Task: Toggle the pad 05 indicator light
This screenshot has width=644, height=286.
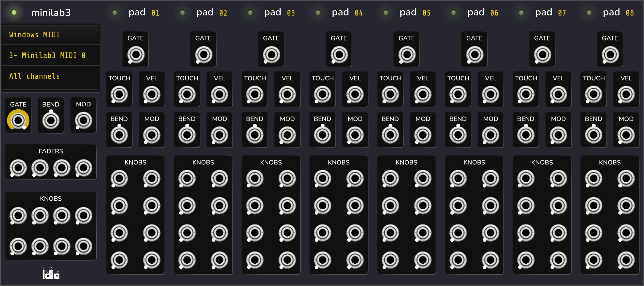Action: point(386,13)
